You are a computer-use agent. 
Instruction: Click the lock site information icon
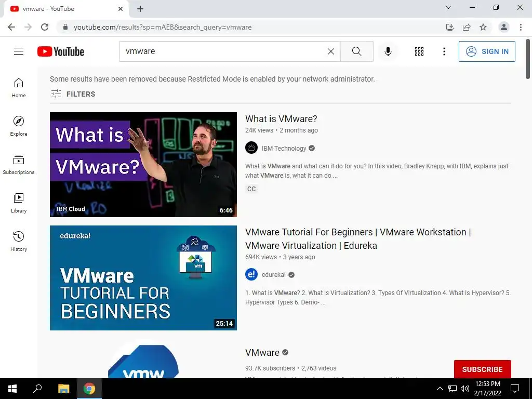click(65, 27)
